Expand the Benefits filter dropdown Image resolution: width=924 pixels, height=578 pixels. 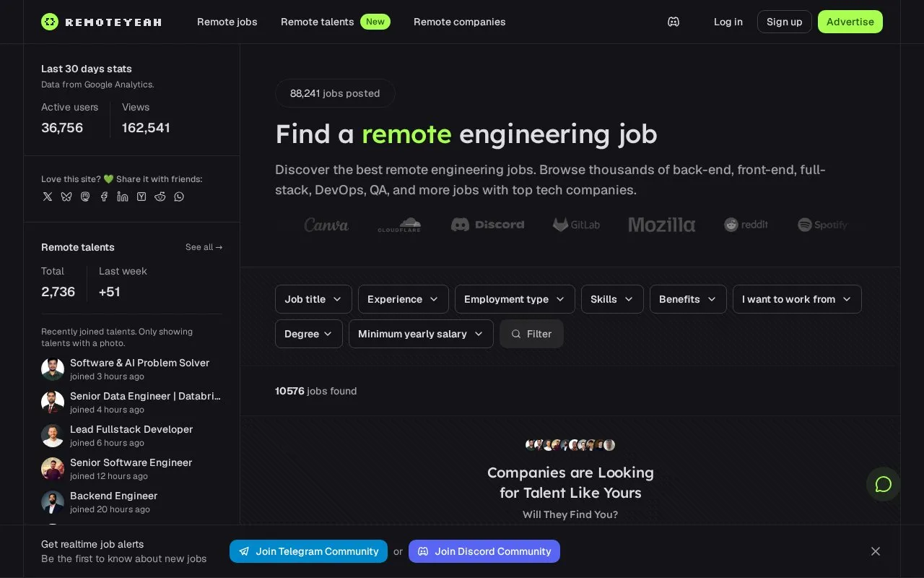pos(688,299)
